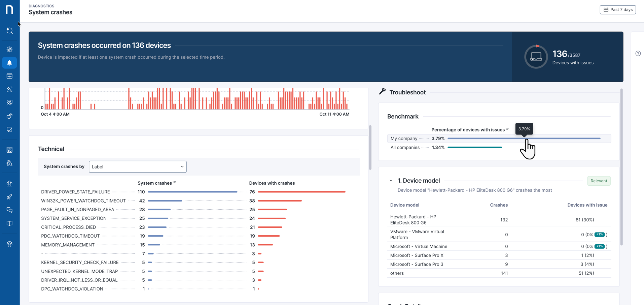
Task: Open the rocket icon in sidebar
Action: (9, 197)
